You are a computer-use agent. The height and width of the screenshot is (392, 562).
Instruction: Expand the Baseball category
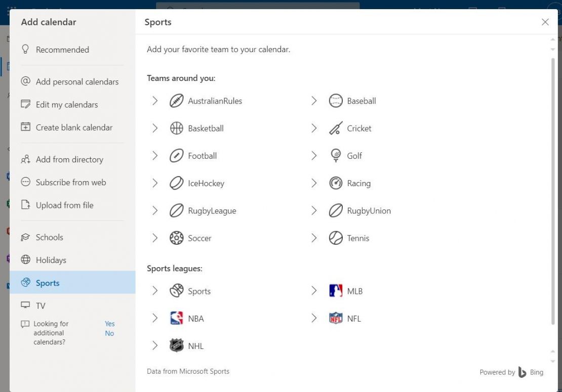[x=314, y=101]
